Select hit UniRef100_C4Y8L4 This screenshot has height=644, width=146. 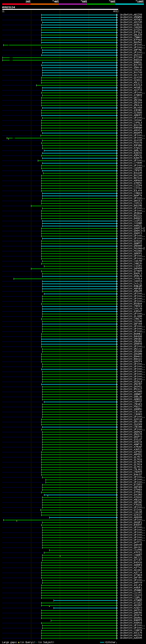pos(131,278)
